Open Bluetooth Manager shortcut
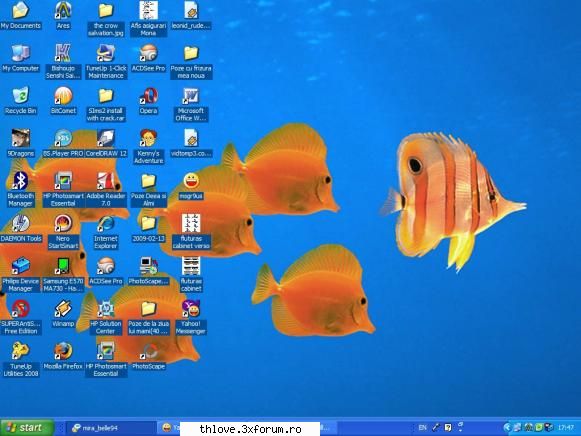Screen dimensions: 581x436 coord(20,189)
